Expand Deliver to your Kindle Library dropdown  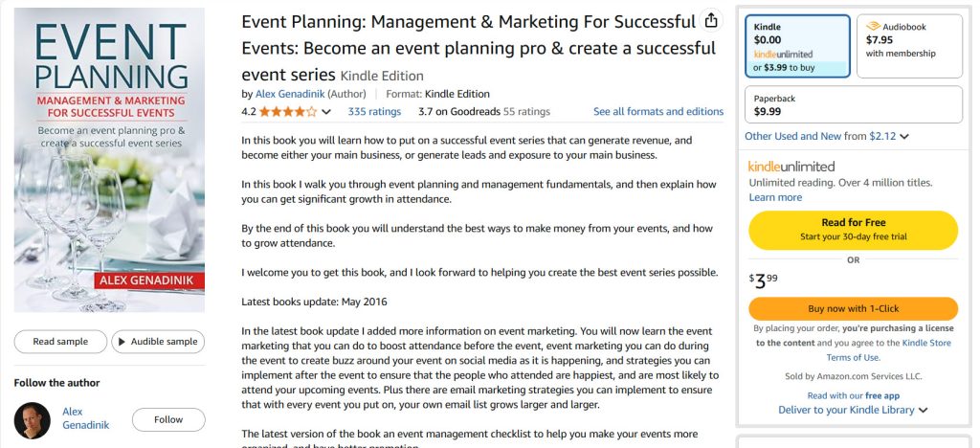coord(923,411)
